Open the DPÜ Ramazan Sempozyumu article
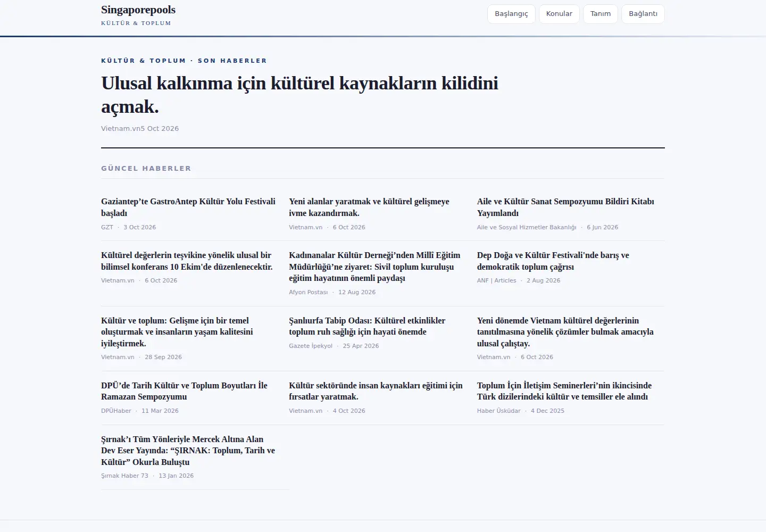This screenshot has height=532, width=766. pyautogui.click(x=184, y=391)
